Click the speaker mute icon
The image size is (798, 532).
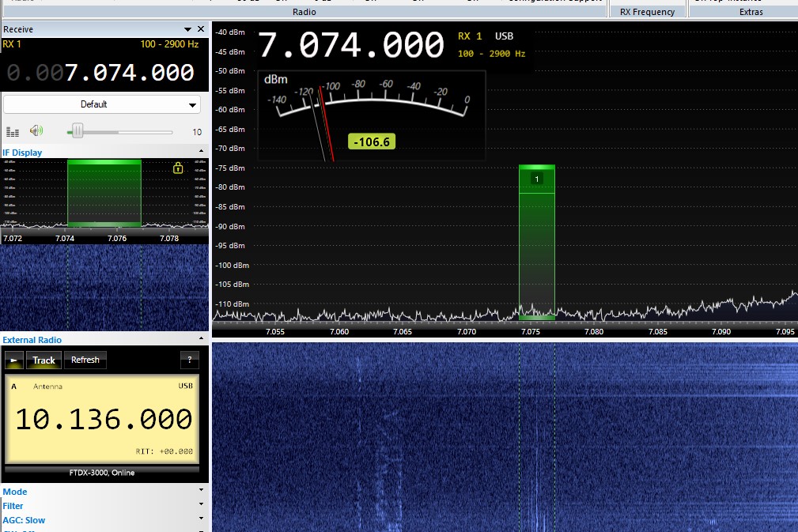point(36,131)
